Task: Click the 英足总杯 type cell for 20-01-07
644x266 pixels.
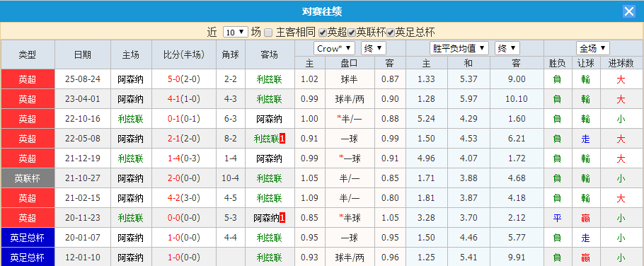Action: coord(28,237)
